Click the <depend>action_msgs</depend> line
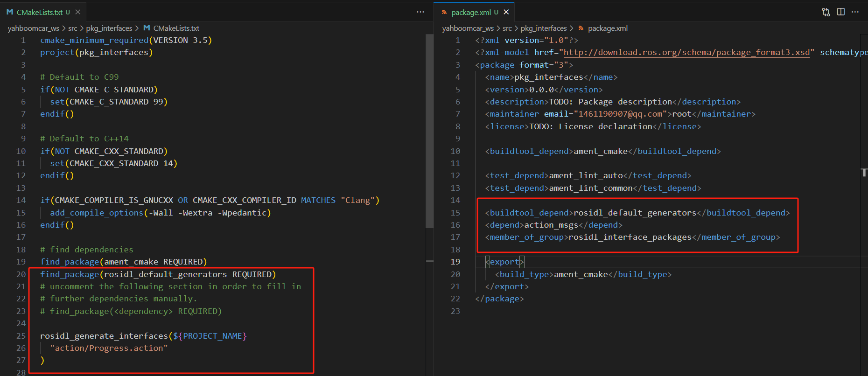 (554, 225)
